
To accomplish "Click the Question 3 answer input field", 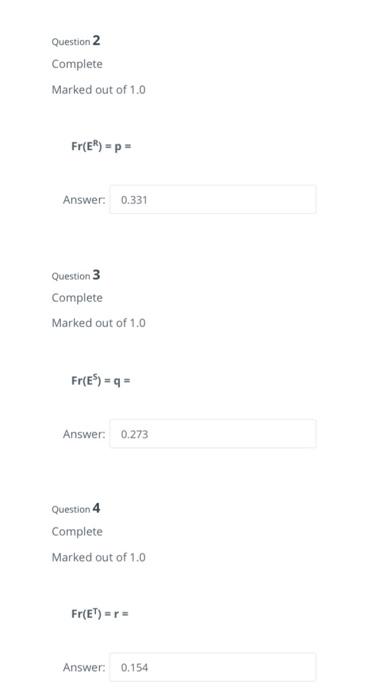I will (x=213, y=433).
